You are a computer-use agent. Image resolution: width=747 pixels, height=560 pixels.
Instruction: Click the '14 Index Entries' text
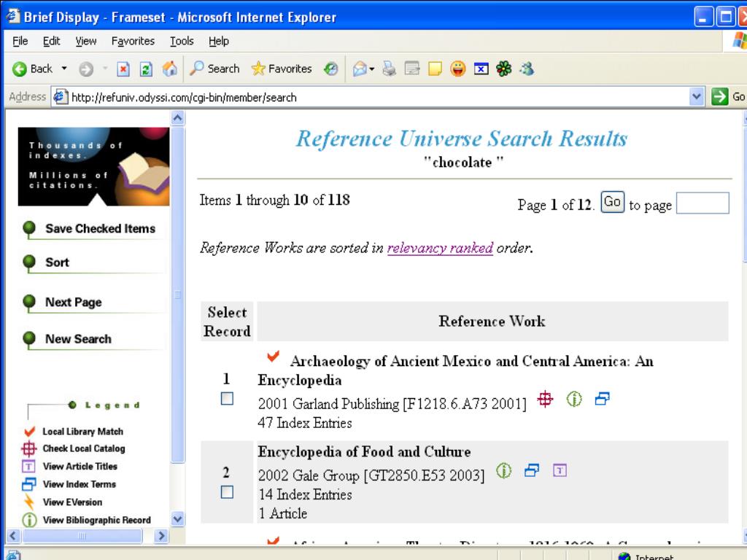click(x=305, y=494)
